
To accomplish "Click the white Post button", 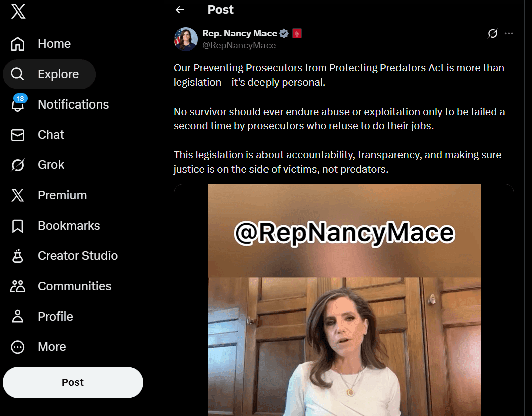I will point(73,382).
